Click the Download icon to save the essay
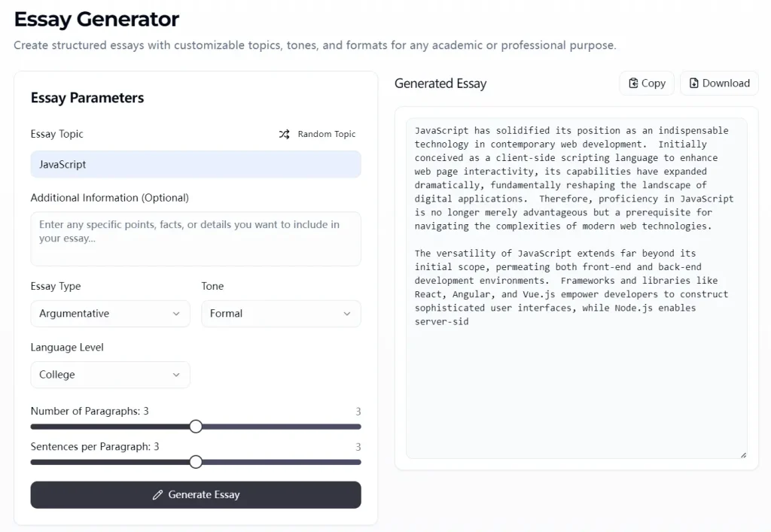Image resolution: width=771 pixels, height=532 pixels. click(x=693, y=83)
